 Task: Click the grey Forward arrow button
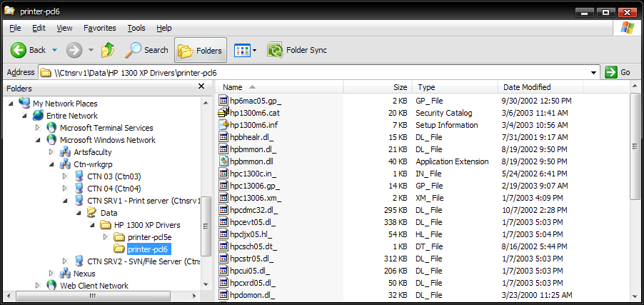point(74,50)
